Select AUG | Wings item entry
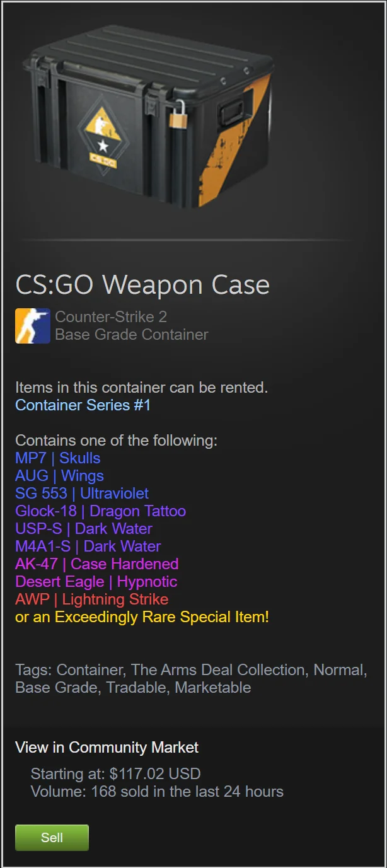This screenshot has width=387, height=868. coord(59,476)
